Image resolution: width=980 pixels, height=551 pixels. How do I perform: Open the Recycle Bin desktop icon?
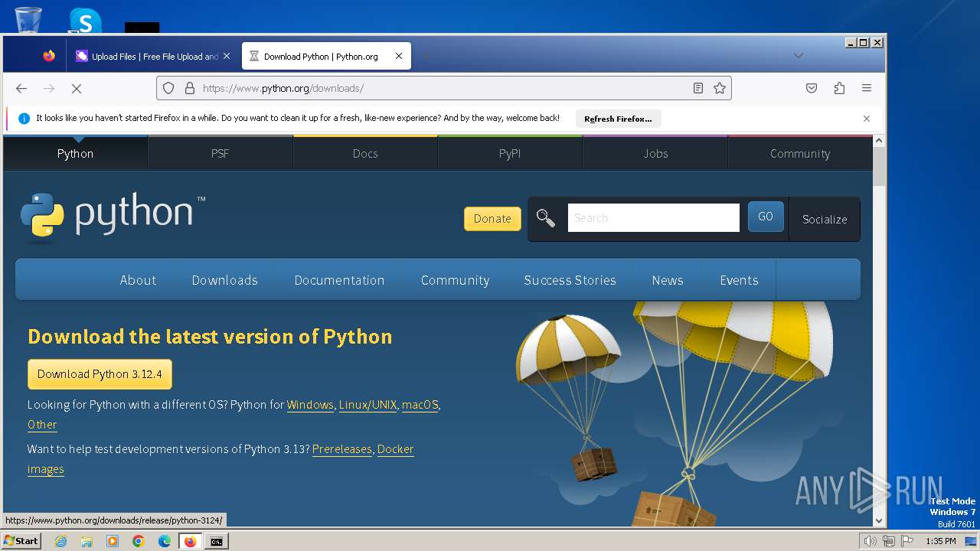pyautogui.click(x=28, y=18)
